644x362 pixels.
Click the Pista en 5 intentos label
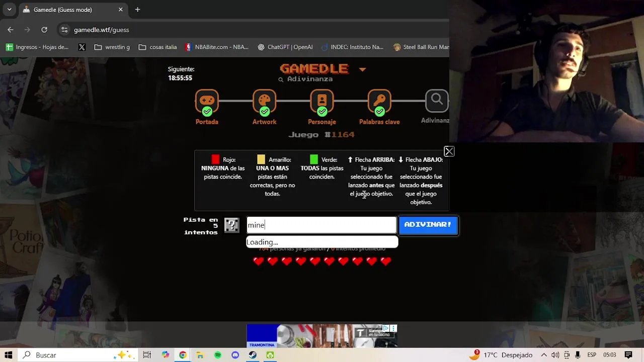[x=201, y=226]
